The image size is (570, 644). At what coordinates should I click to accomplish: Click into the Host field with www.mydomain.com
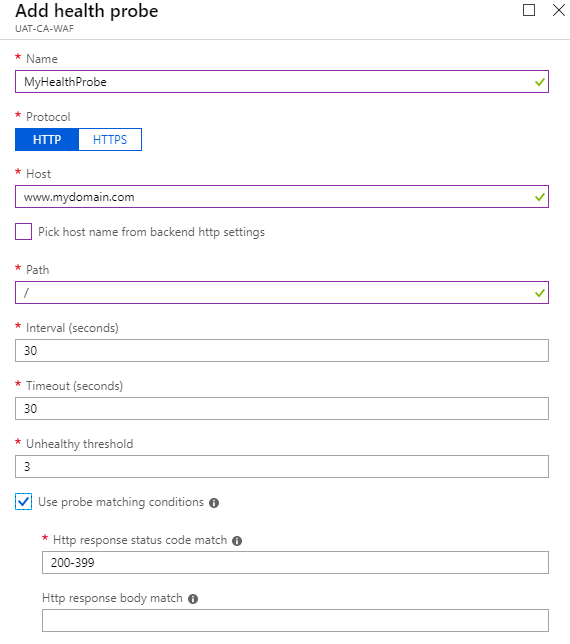tap(282, 197)
